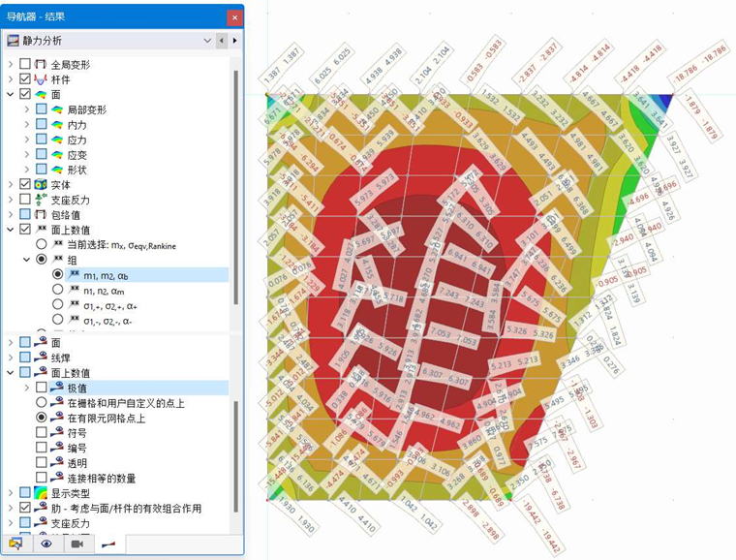The image size is (736, 560).
Task: Expand the 极值 node
Action: pos(27,388)
